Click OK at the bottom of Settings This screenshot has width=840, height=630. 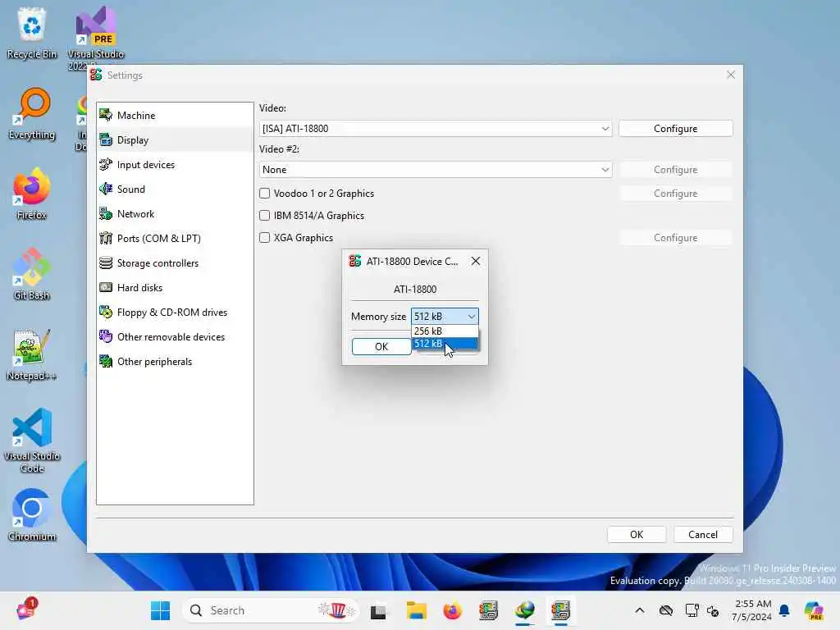pyautogui.click(x=637, y=535)
